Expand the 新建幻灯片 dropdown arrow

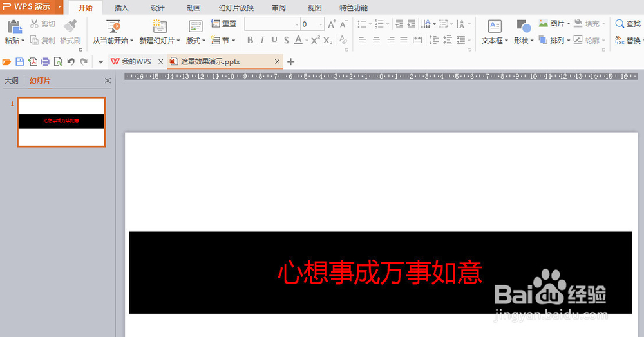click(x=178, y=41)
